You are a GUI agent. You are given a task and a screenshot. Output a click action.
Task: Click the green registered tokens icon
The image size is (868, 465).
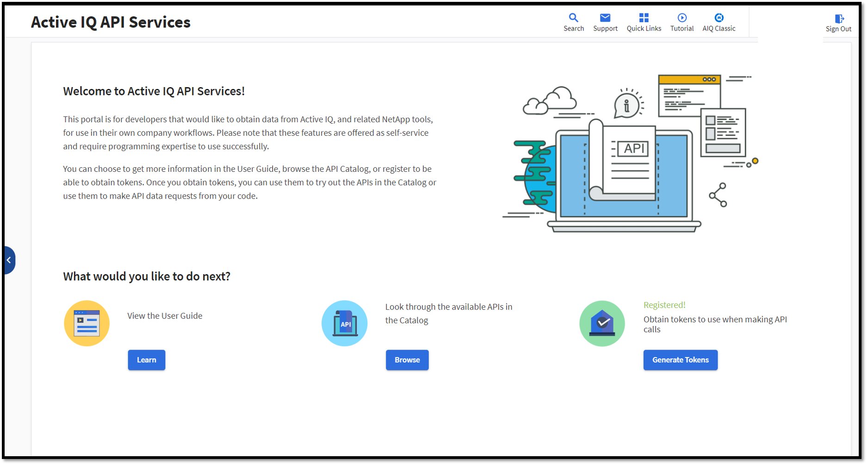coord(602,323)
